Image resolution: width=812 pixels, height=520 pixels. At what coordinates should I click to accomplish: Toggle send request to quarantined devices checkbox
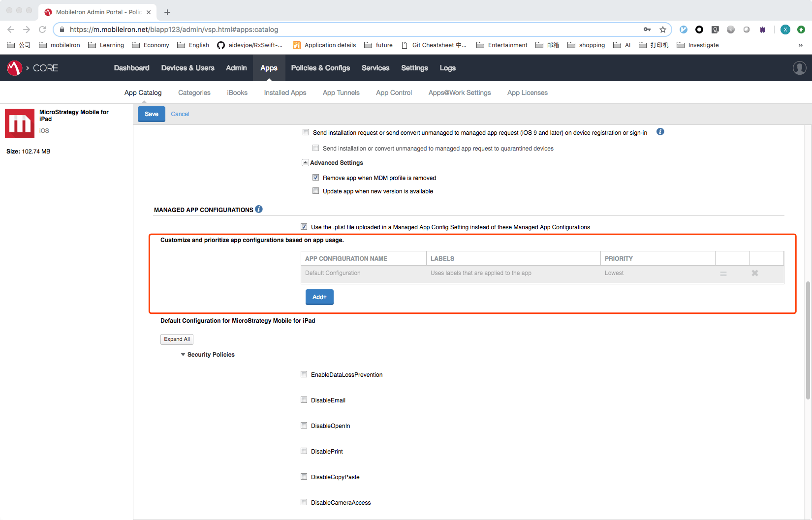coord(316,148)
